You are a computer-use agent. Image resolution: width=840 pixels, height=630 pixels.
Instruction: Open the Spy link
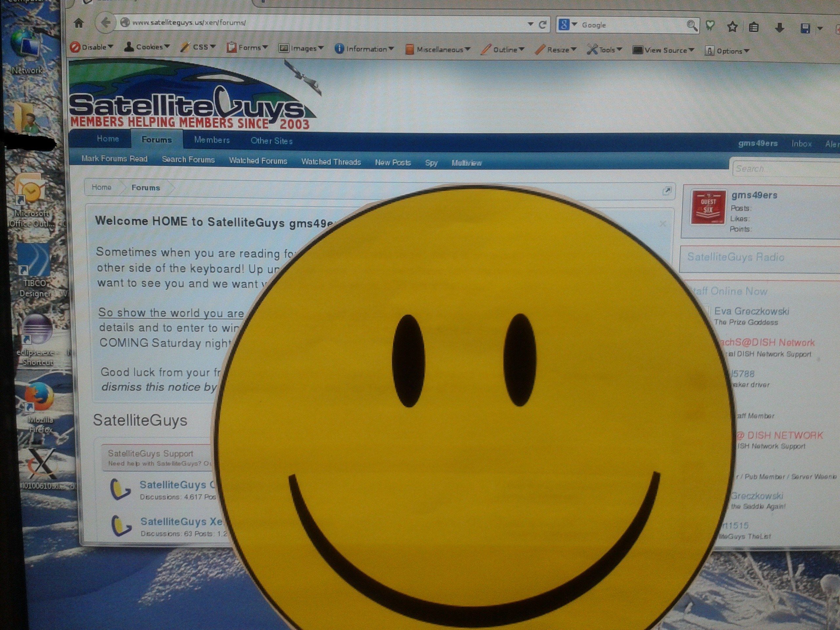click(x=431, y=163)
